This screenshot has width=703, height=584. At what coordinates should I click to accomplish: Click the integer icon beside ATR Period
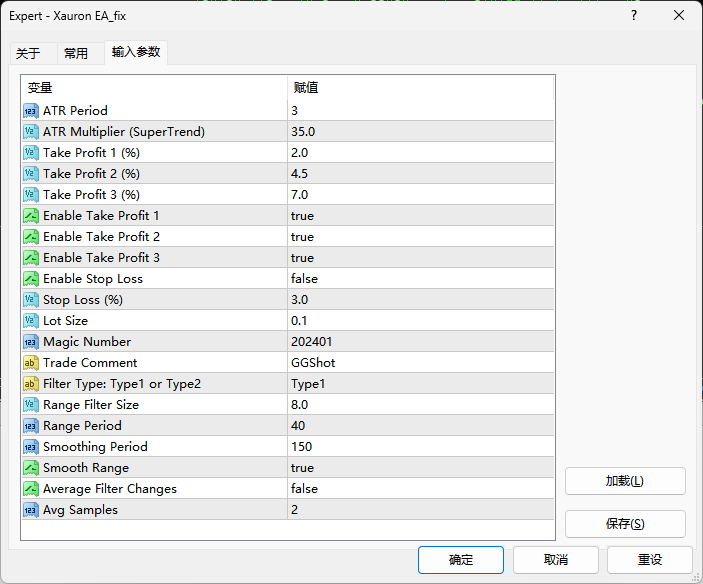(31, 111)
